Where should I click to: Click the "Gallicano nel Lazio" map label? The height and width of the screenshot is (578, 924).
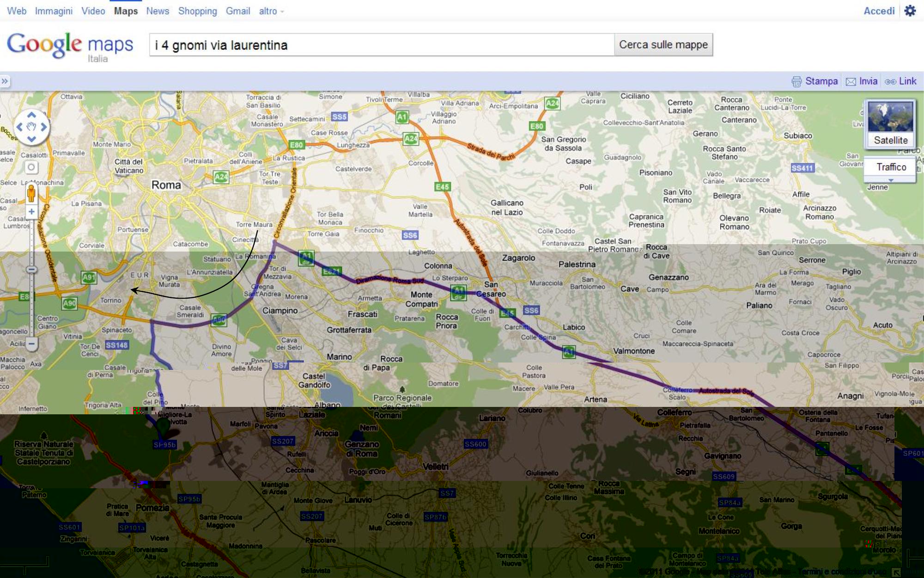coord(507,208)
